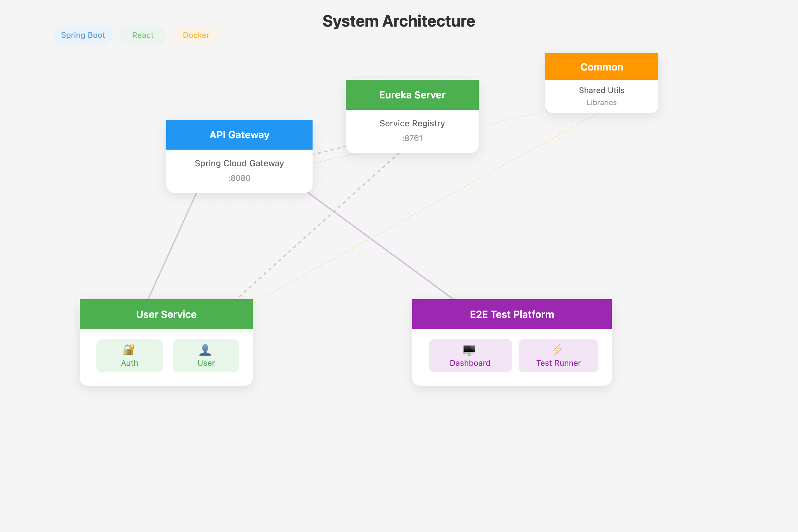Click the Spring Cloud Gateway text
The width and height of the screenshot is (798, 532).
click(239, 163)
